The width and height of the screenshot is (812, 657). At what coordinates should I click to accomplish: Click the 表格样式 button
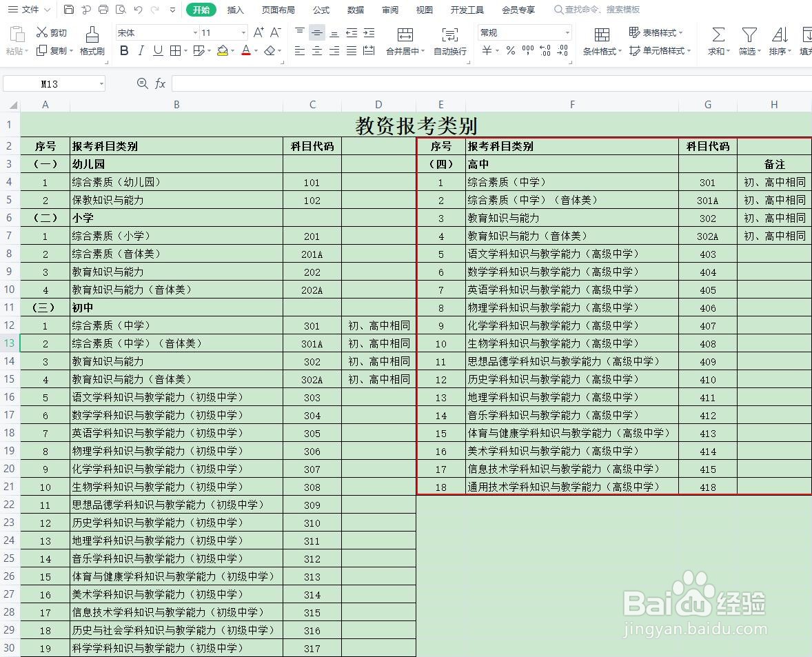coord(655,32)
